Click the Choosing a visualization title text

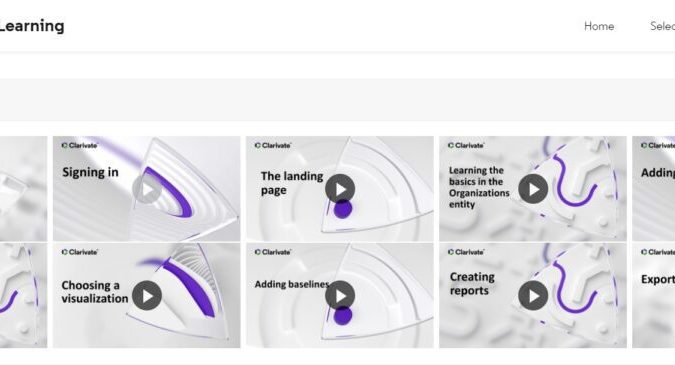click(x=95, y=292)
